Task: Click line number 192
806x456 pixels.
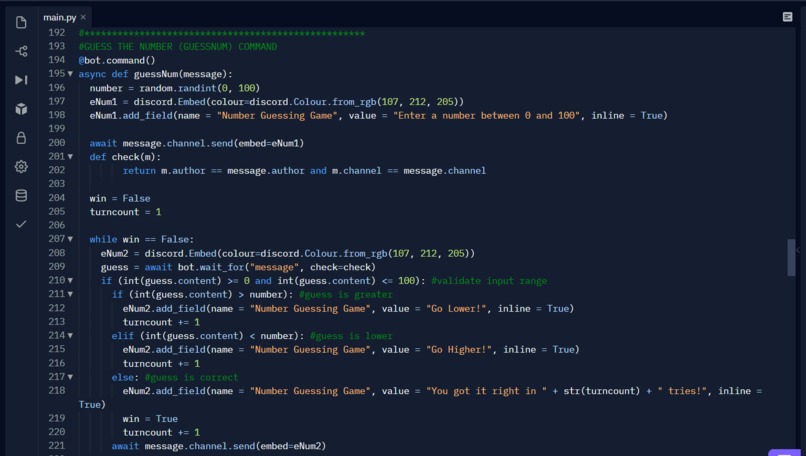Action: (57, 32)
